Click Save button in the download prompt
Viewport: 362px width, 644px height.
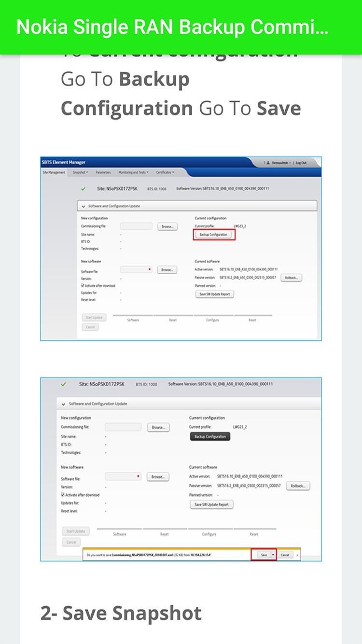[264, 555]
